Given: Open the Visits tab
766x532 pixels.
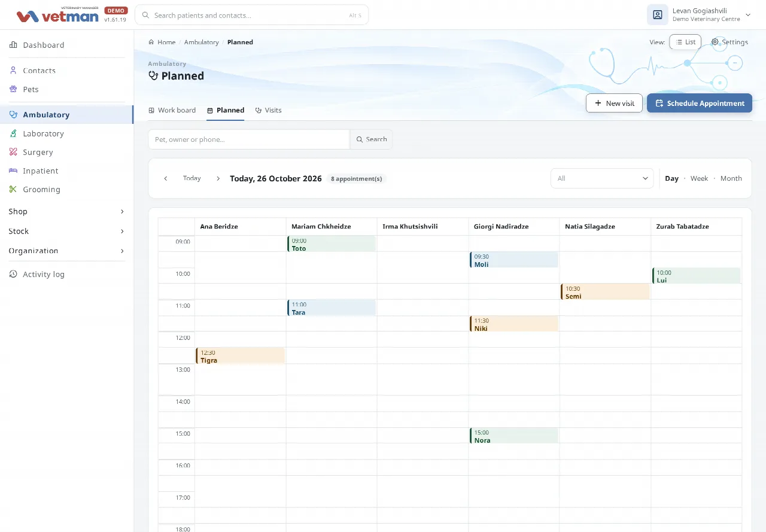Looking at the screenshot, I should pos(268,110).
